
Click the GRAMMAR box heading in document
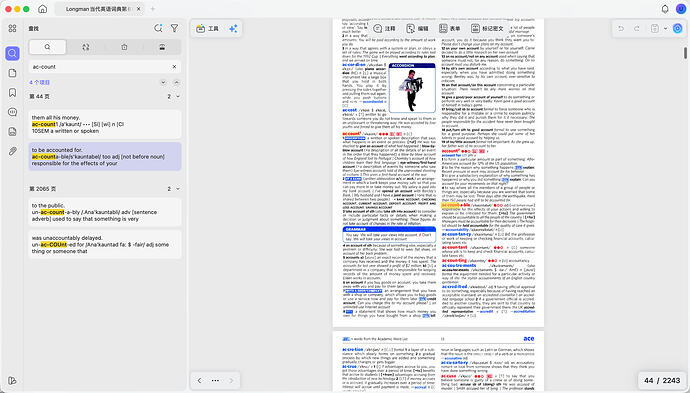389,229
